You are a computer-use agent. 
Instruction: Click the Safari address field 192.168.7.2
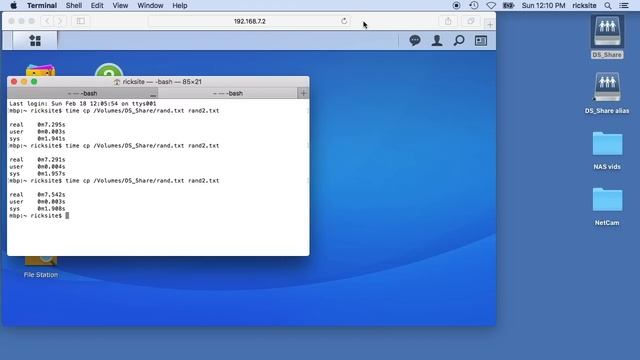[x=249, y=21]
